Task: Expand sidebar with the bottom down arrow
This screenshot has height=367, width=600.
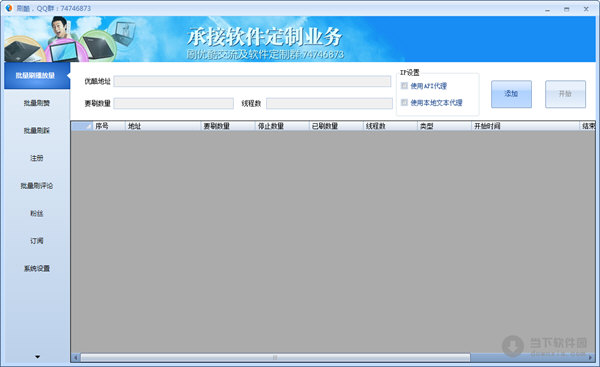Action: pyautogui.click(x=37, y=357)
